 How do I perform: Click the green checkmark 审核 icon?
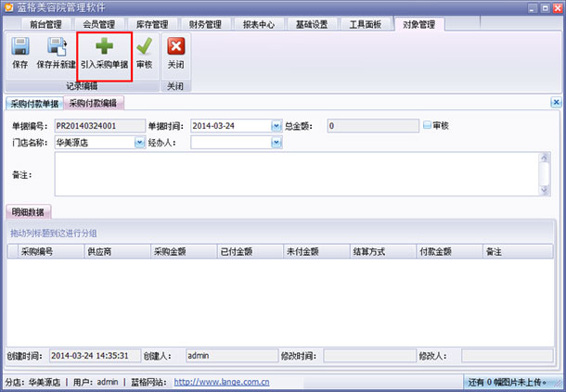pyautogui.click(x=145, y=46)
